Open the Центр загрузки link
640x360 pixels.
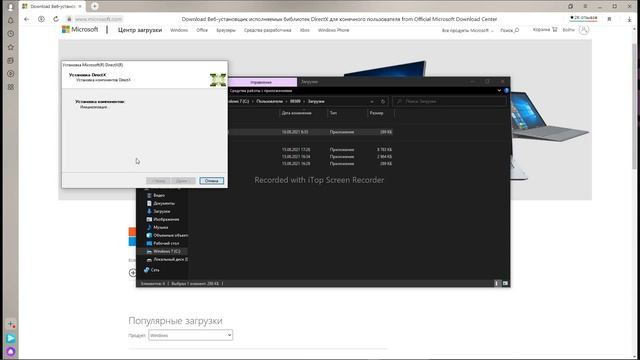(x=140, y=30)
